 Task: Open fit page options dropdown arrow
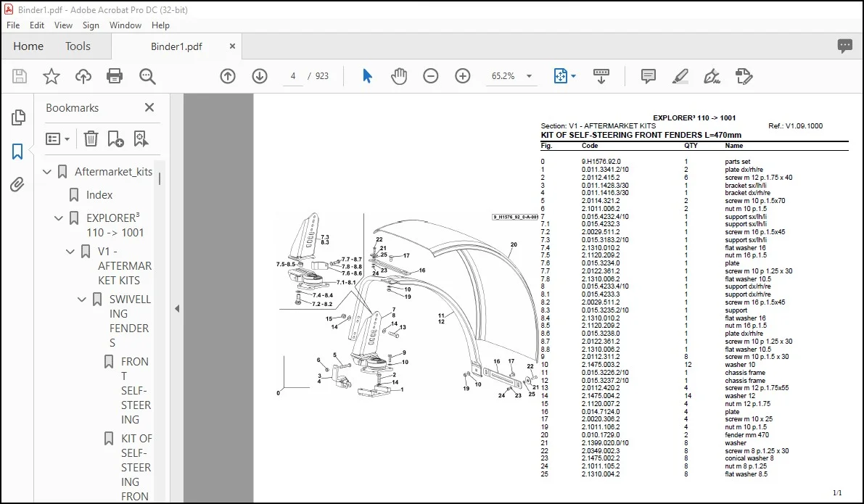[574, 76]
